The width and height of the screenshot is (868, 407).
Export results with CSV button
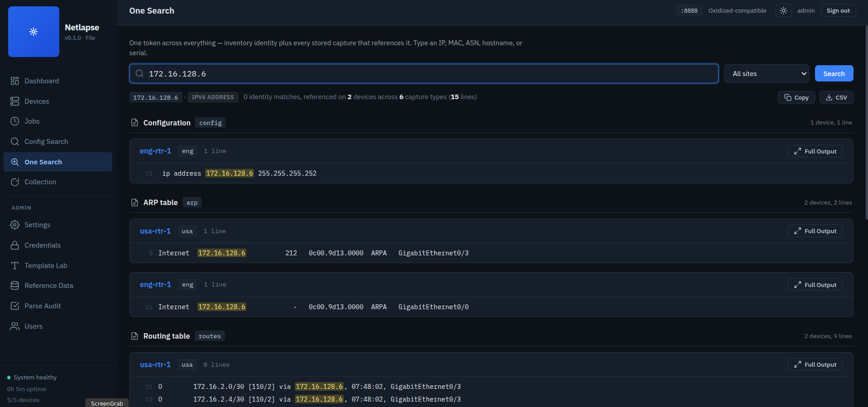(x=836, y=97)
